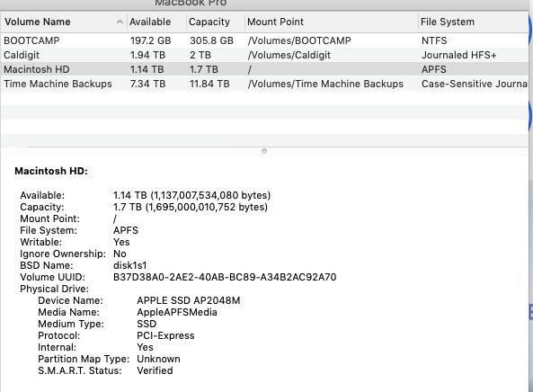Screen dimensions: 533x392
Task: Click the Ignore Ownership No value
Action: 120,254
